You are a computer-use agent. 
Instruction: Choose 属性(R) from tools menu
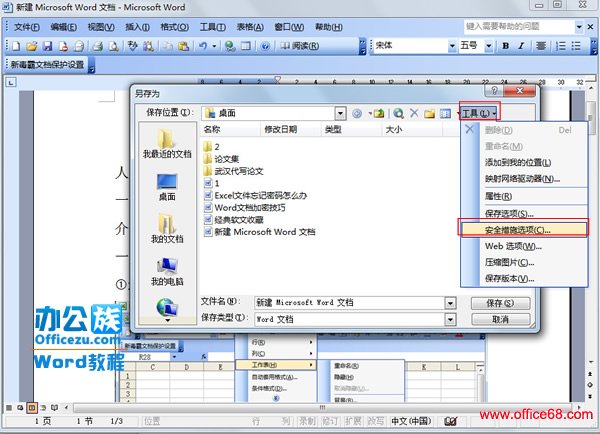tap(524, 196)
